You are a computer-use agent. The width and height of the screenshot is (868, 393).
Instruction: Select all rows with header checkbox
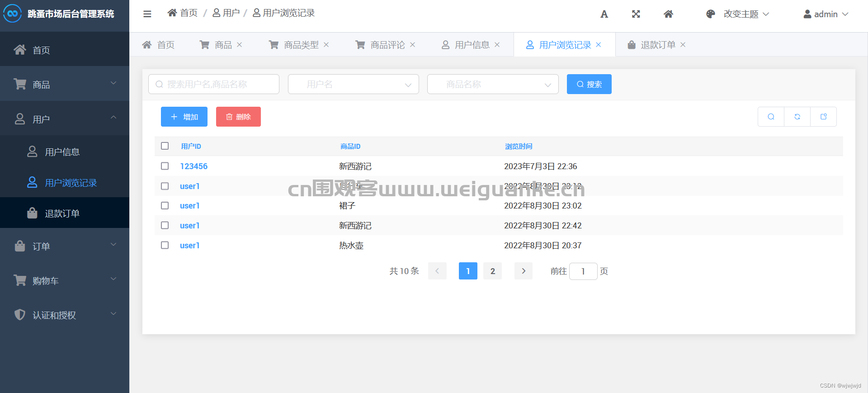coord(165,146)
